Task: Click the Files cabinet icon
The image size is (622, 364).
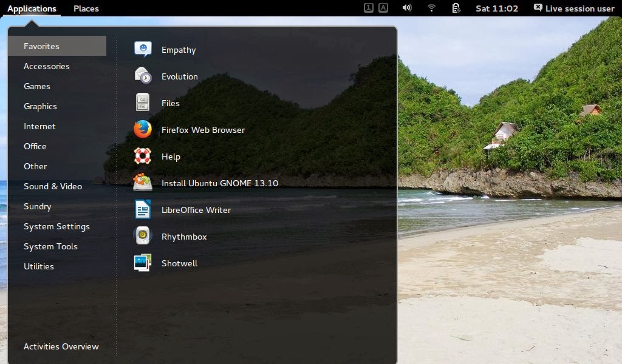Action: pos(143,103)
